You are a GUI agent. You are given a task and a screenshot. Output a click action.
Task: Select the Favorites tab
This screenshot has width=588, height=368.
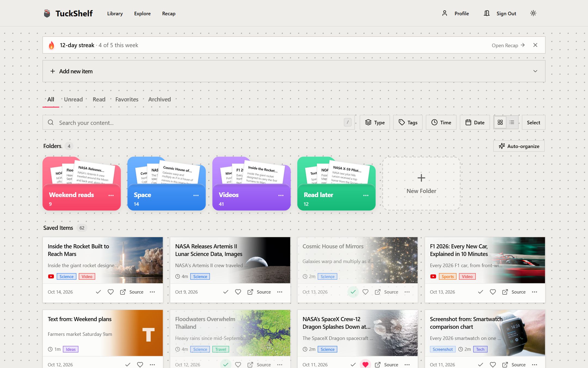point(127,99)
